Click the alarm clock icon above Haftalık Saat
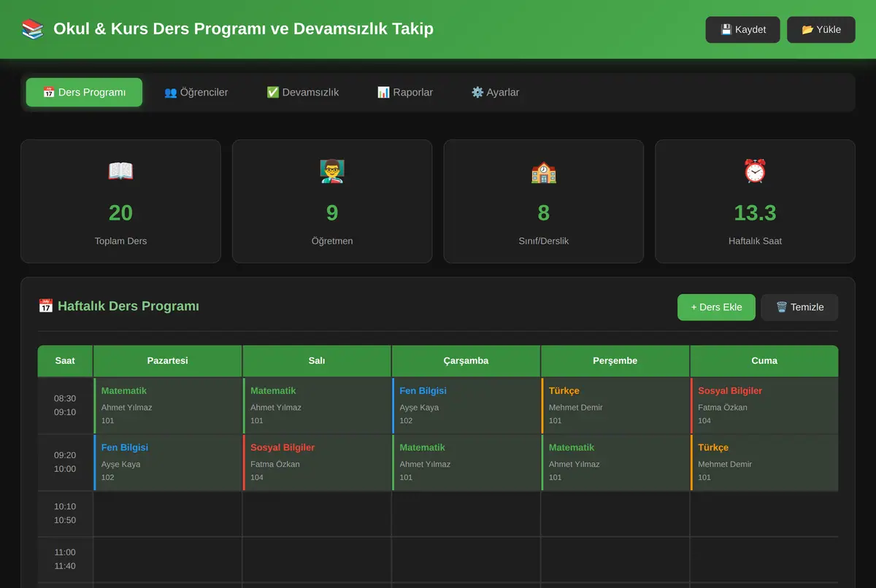Viewport: 876px width, 588px height. coord(755,171)
